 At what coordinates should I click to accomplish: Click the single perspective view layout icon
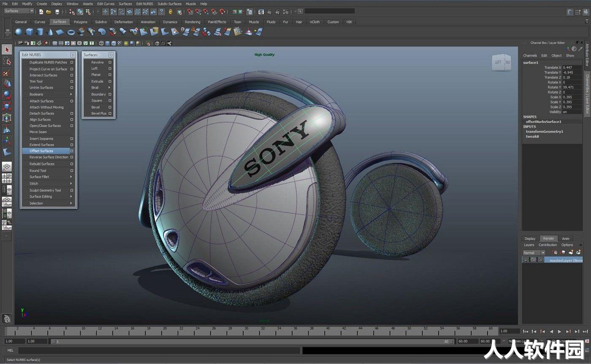pos(7,166)
